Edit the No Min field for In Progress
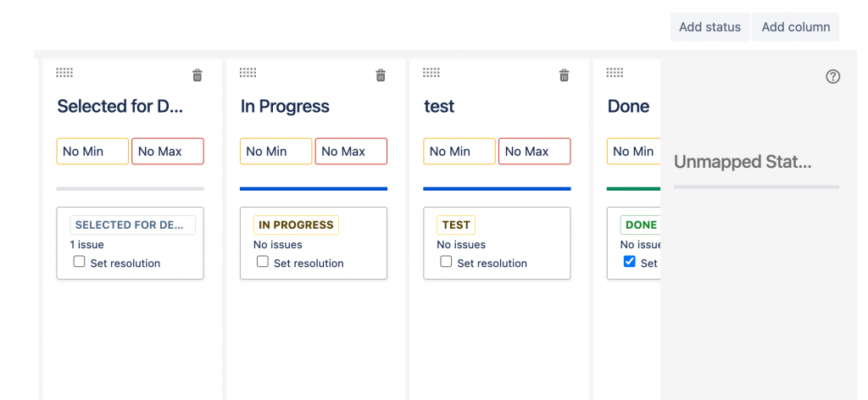 coord(275,152)
